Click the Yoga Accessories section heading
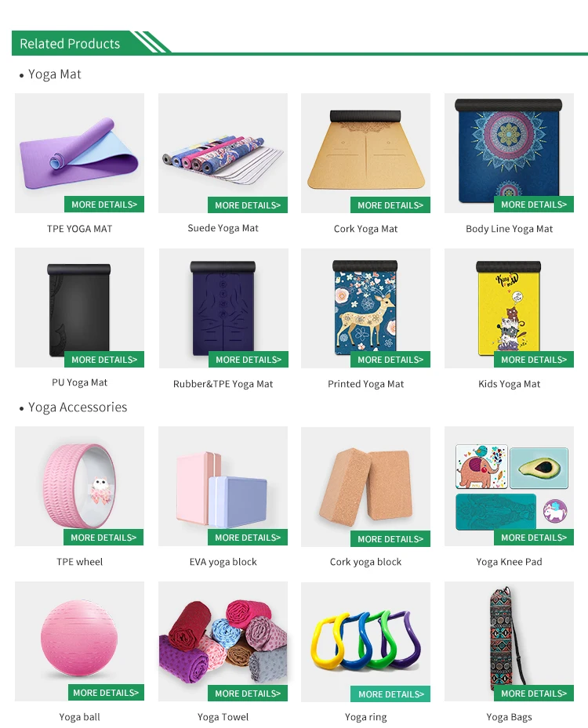Viewport: 588px width, 728px height. [x=78, y=407]
